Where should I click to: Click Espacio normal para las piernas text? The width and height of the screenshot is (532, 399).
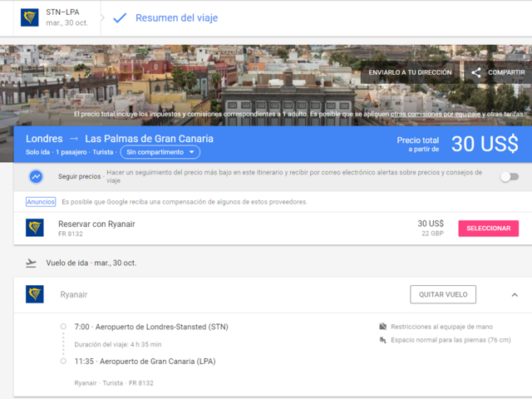click(451, 340)
